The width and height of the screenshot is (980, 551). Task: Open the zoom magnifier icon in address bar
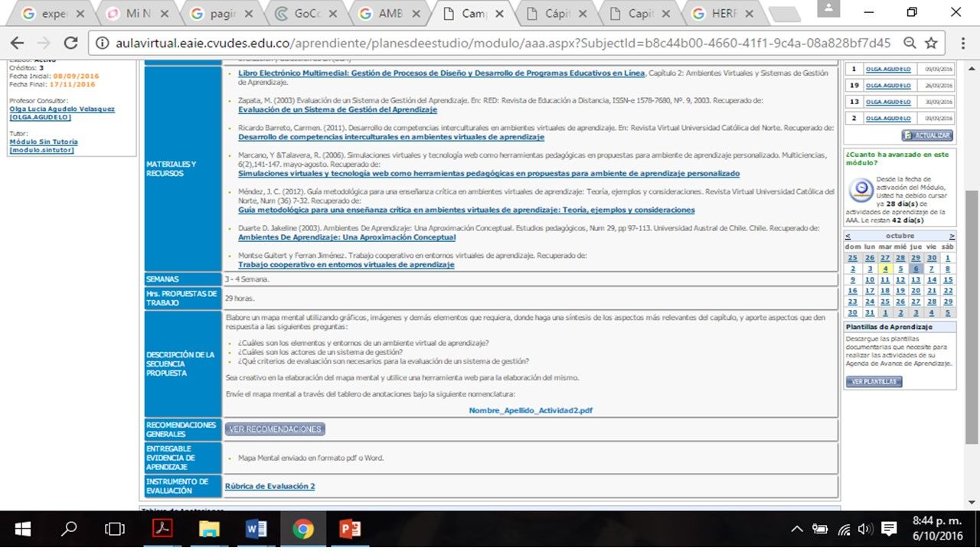pyautogui.click(x=910, y=44)
